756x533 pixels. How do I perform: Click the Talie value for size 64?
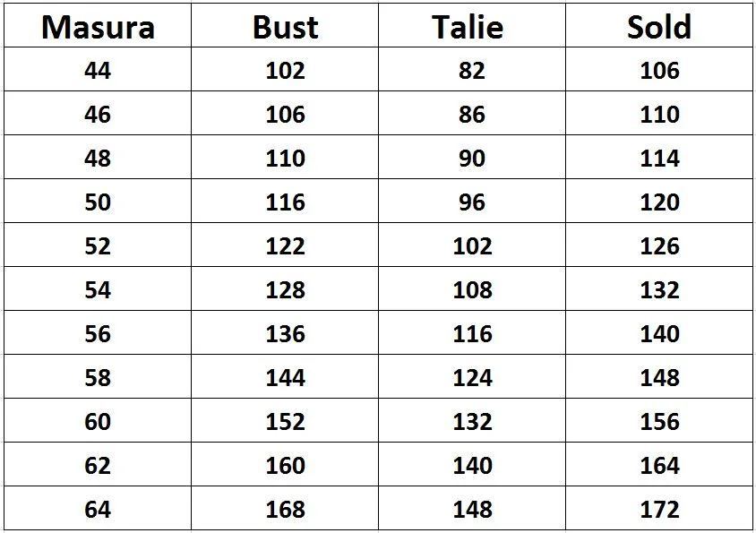(x=471, y=509)
